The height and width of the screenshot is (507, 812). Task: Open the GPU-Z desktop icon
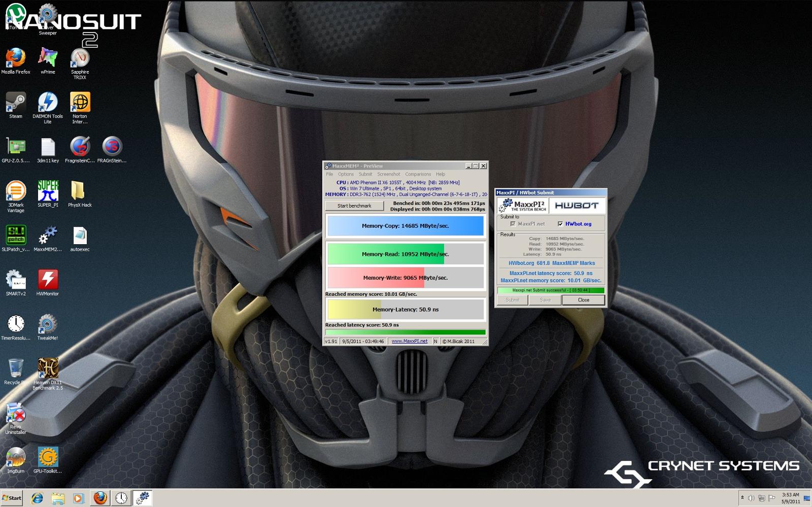coord(16,150)
